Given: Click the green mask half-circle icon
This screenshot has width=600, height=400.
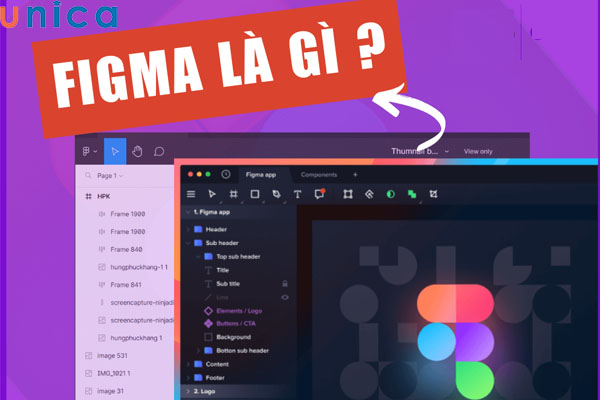Looking at the screenshot, I should [391, 194].
